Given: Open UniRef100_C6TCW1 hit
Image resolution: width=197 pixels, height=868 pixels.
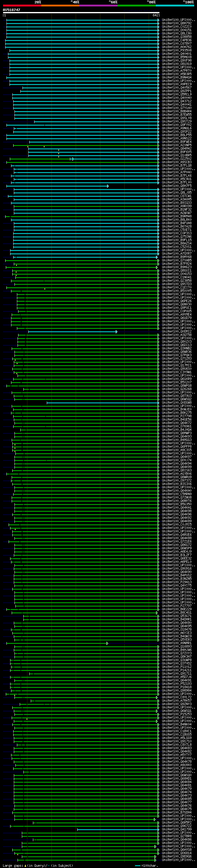Looking at the screenshot, I should pyautogui.click(x=177, y=196).
